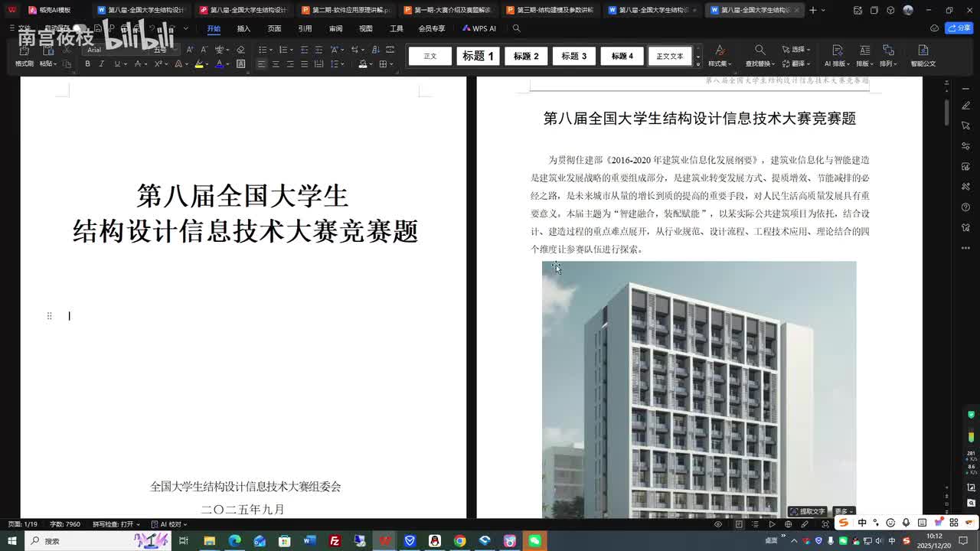Decrease paragraph indent

[304, 49]
